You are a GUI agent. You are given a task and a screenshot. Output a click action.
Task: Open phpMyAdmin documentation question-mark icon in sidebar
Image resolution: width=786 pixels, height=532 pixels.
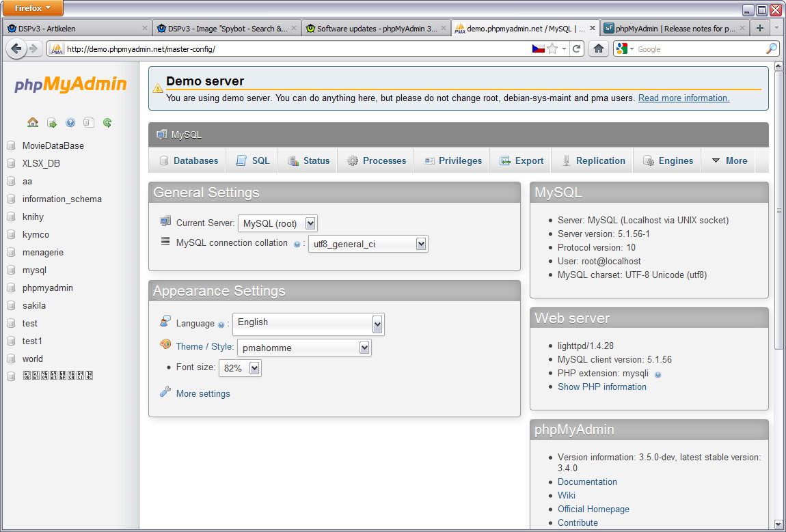(x=70, y=123)
